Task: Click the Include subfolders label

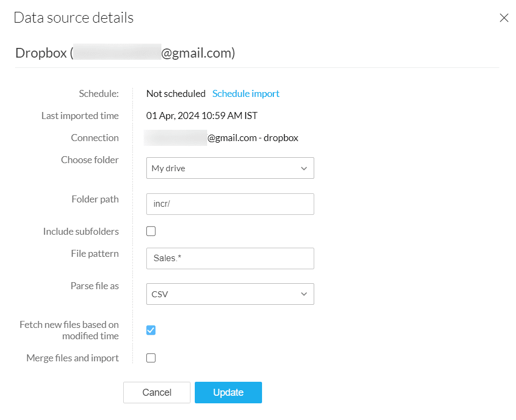Action: click(81, 232)
